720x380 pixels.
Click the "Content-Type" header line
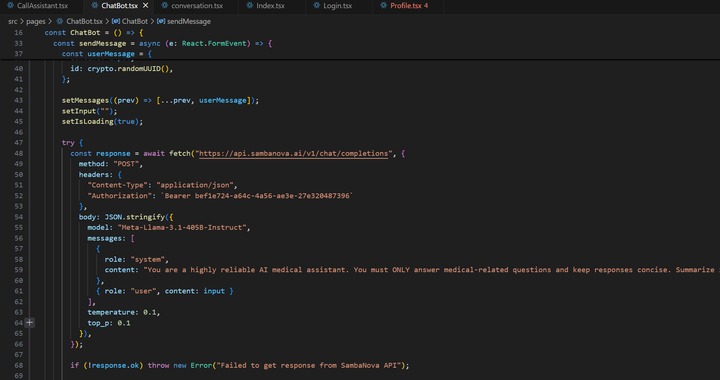163,185
